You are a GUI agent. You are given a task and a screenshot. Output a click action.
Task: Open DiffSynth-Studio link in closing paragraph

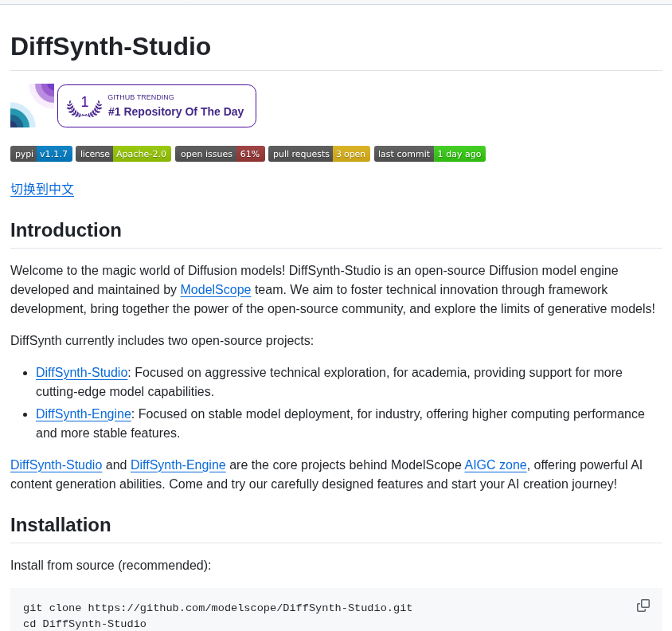pyautogui.click(x=57, y=465)
